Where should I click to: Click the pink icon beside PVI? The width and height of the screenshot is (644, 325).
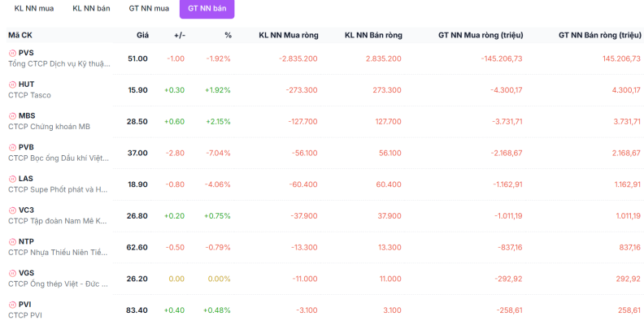[12, 305]
